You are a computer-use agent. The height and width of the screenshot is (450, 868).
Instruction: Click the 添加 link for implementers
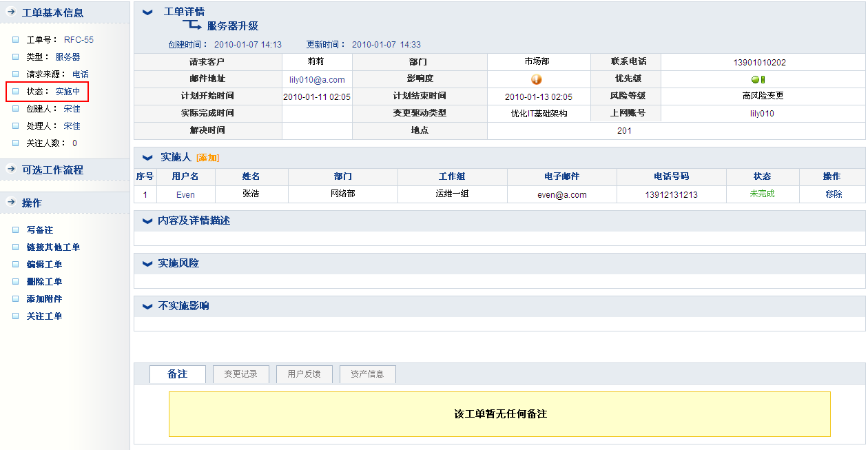point(207,158)
